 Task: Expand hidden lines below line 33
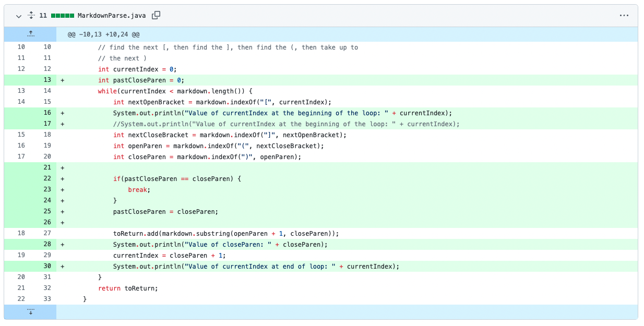coord(30,312)
